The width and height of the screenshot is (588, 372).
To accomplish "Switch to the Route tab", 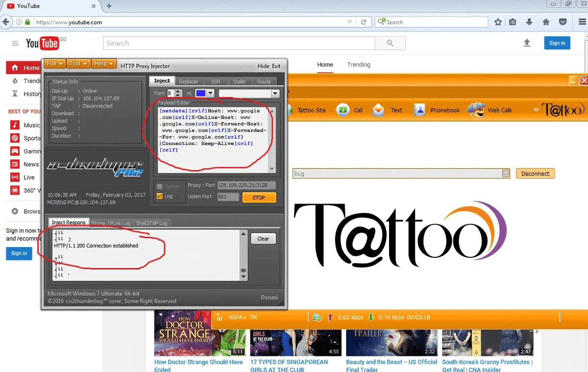I will 264,81.
